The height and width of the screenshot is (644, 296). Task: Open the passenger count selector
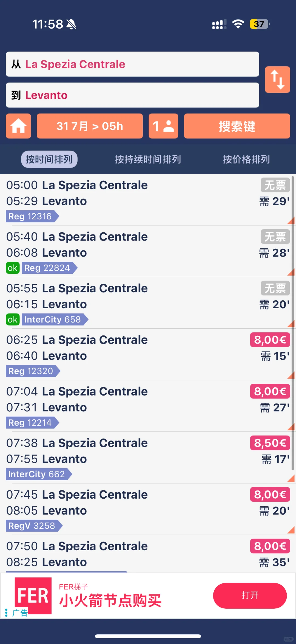click(x=163, y=126)
